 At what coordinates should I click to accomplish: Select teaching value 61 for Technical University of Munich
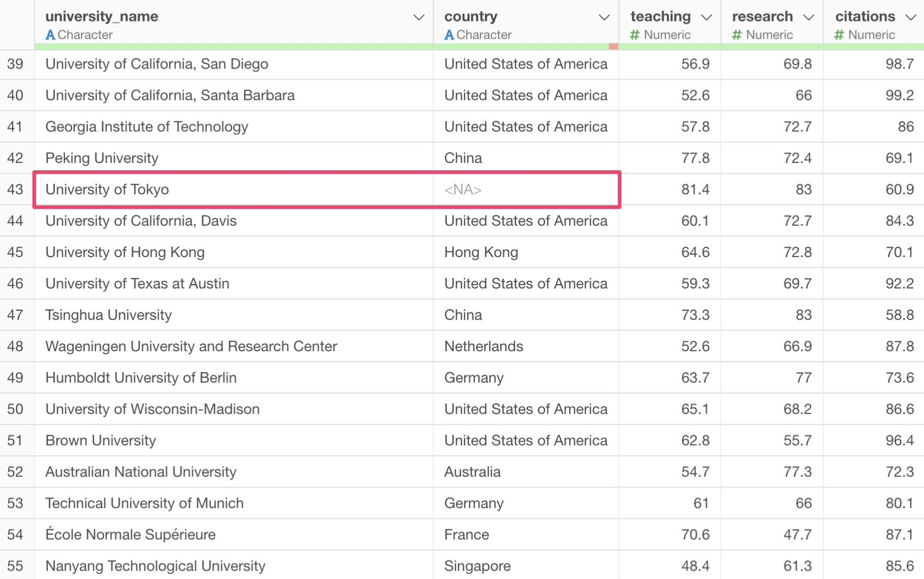[670, 504]
